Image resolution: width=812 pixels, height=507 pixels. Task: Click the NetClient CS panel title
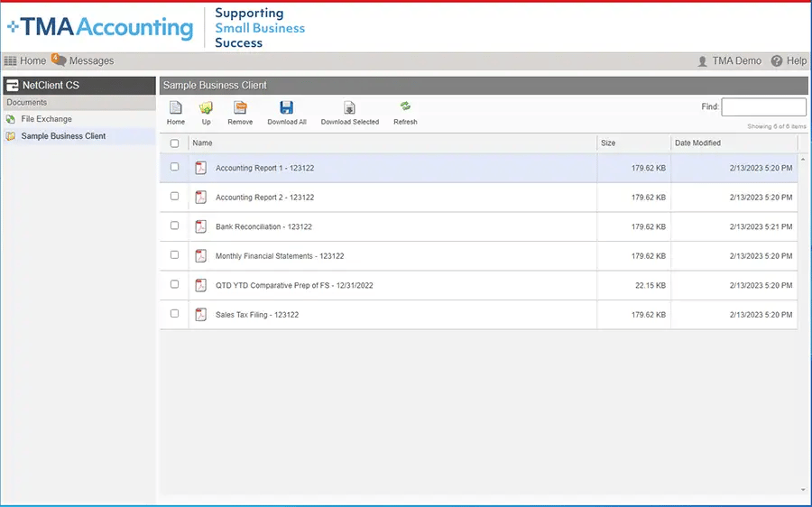coord(51,86)
